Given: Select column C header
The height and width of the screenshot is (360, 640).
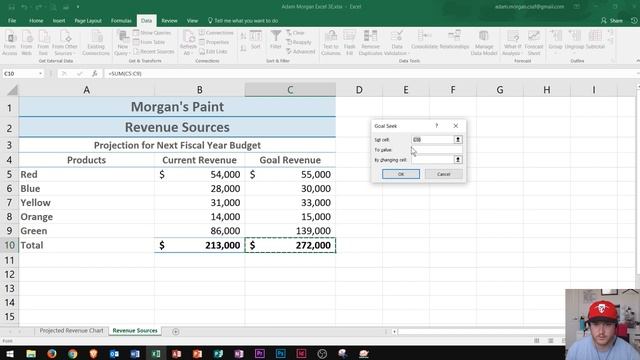Looking at the screenshot, I should [x=290, y=90].
